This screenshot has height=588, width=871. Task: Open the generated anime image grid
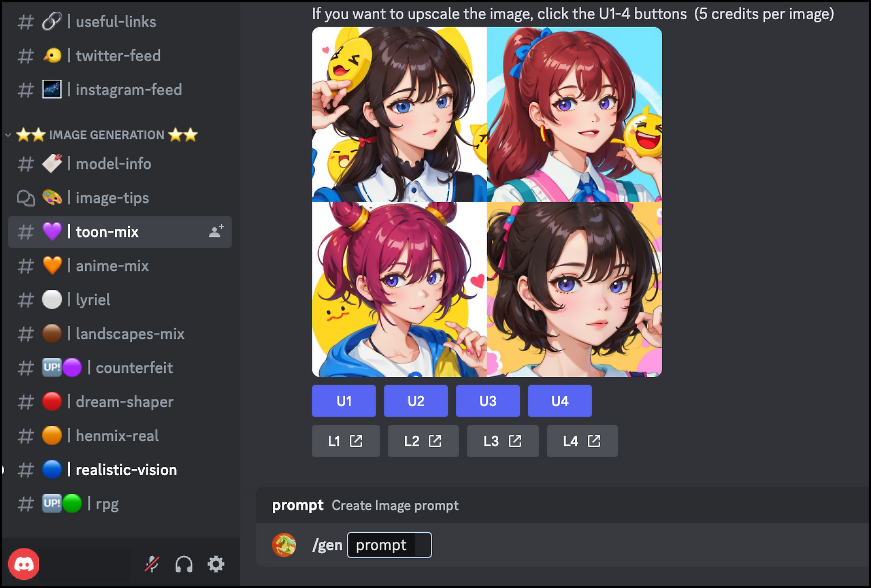[x=487, y=202]
